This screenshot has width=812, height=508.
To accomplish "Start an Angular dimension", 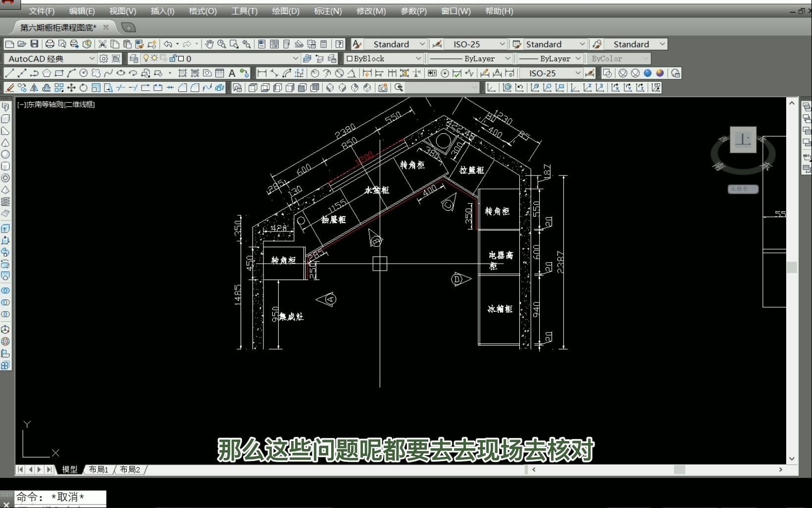I will pyautogui.click(x=352, y=73).
